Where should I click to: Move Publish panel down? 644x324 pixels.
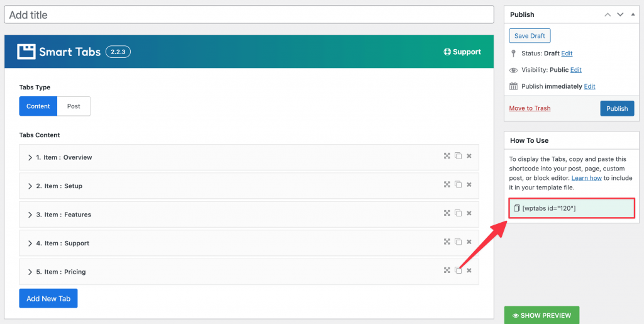pos(620,14)
